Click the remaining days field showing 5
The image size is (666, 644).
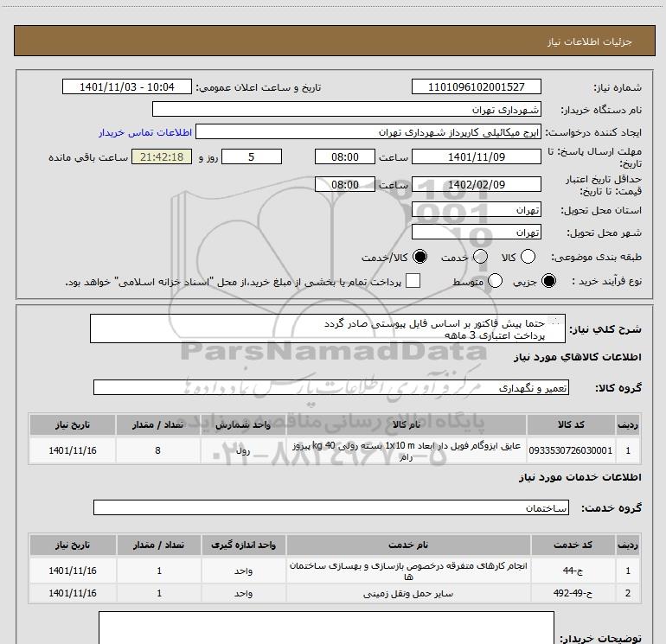tap(252, 156)
